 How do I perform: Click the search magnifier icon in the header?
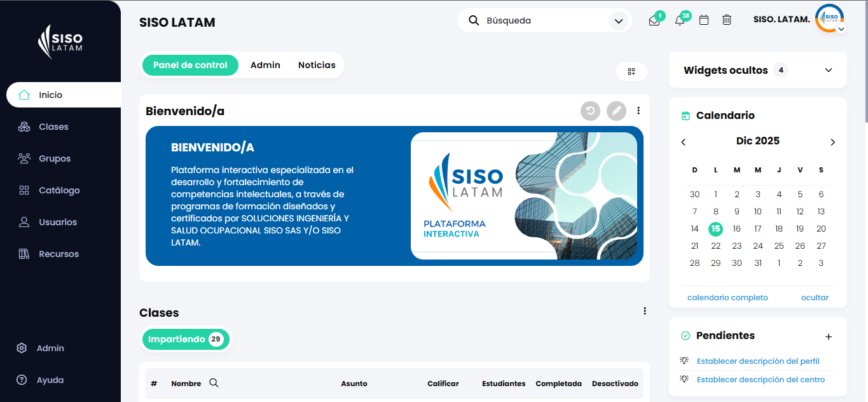tap(474, 20)
